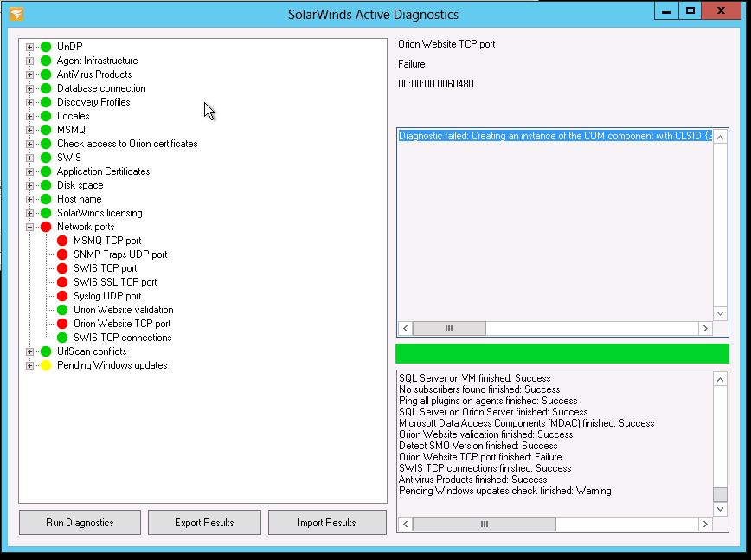Click scroll-right arrow in the results log pane

pyautogui.click(x=705, y=524)
